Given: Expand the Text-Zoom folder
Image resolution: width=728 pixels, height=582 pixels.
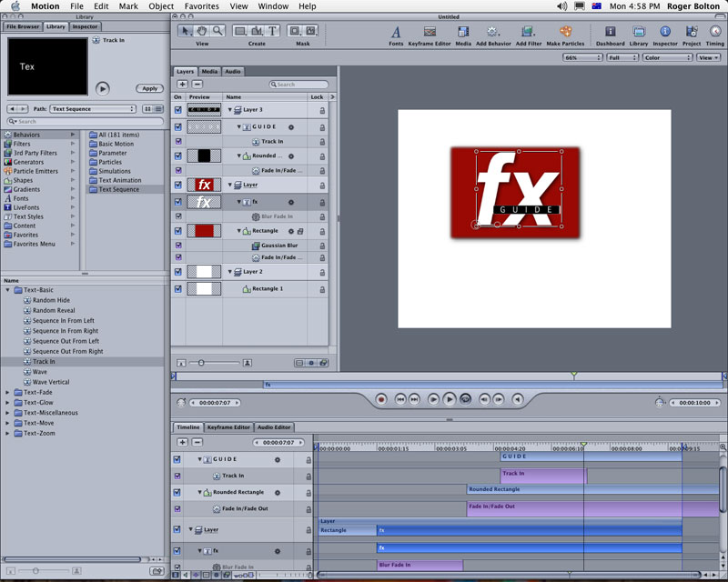Looking at the screenshot, I should tap(7, 434).
